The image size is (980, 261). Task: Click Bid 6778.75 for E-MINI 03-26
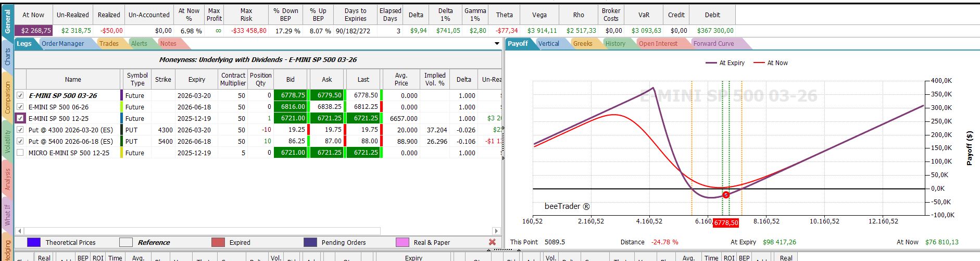291,95
